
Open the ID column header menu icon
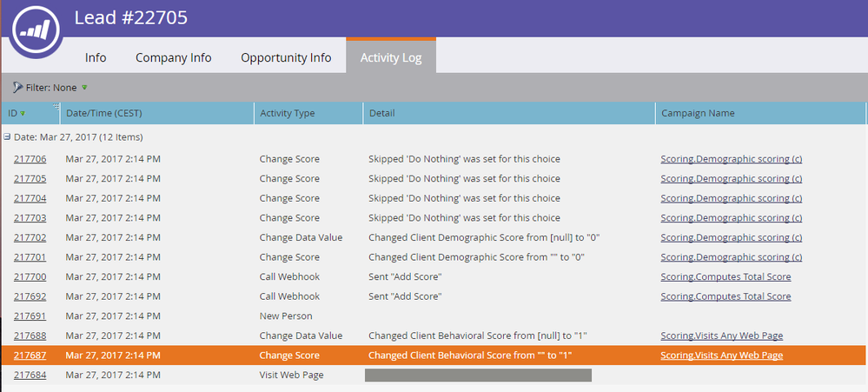(x=56, y=107)
